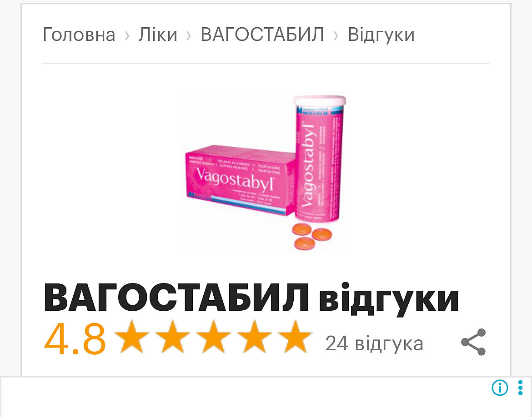Image resolution: width=532 pixels, height=417 pixels.
Task: Click the share icon
Action: [x=473, y=342]
